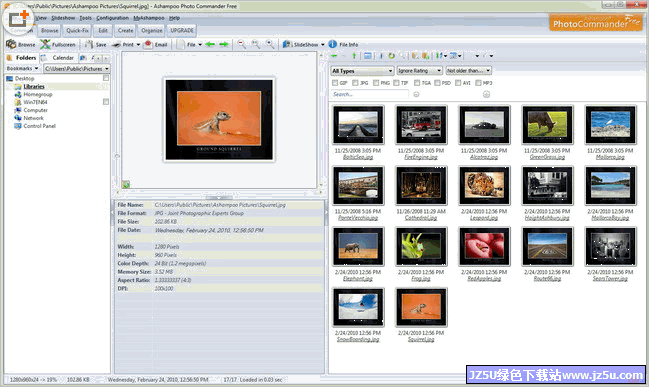Click the Save icon in toolbar
The width and height of the screenshot is (649, 387).
(x=89, y=44)
